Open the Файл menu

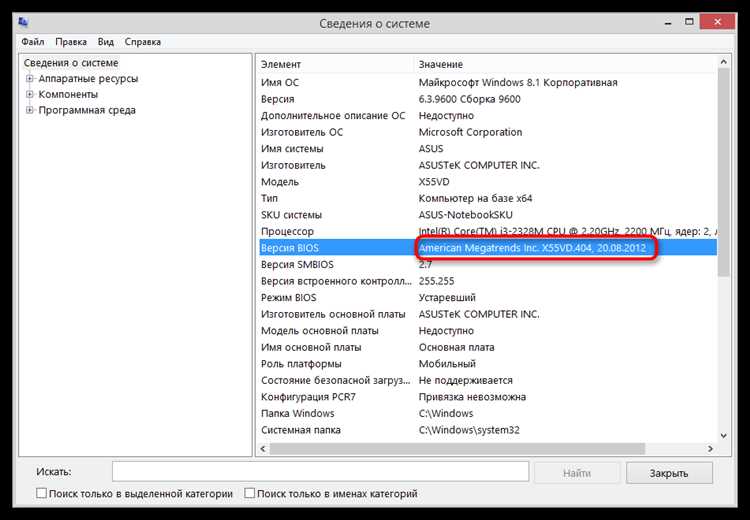33,42
